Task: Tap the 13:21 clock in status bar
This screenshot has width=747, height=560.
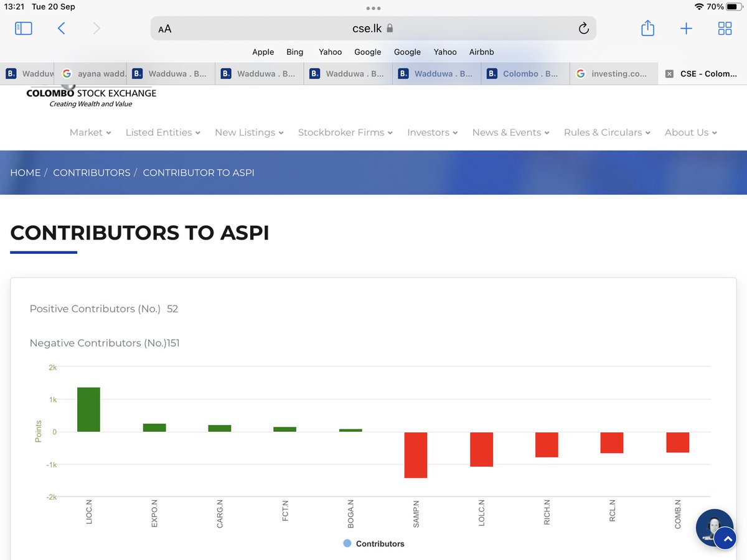Action: pyautogui.click(x=15, y=7)
